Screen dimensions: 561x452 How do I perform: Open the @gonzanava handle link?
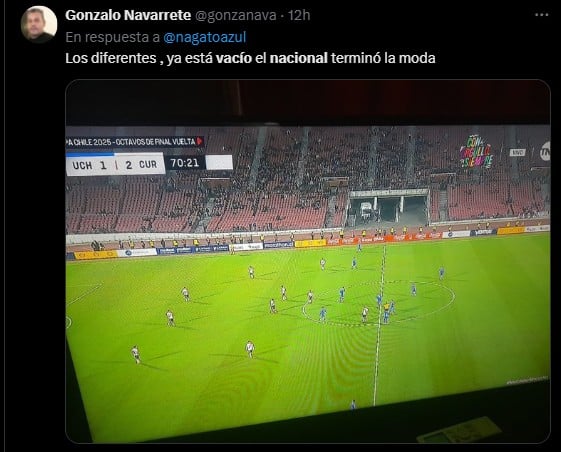point(236,15)
